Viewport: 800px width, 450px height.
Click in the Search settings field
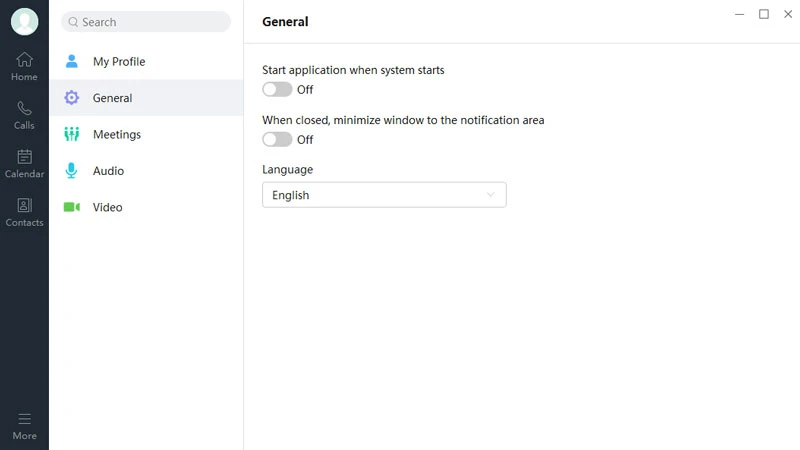[x=150, y=22]
